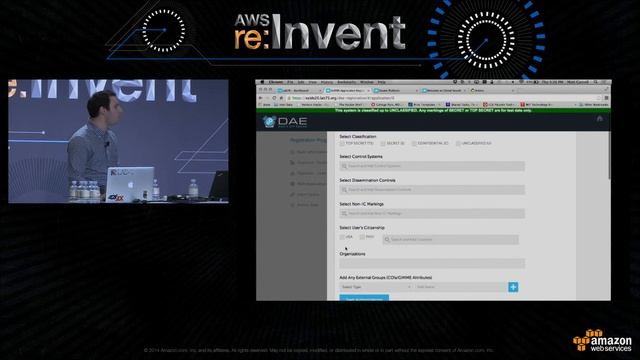The height and width of the screenshot is (360, 640).
Task: Check the UNCLASSIFIED (U) classification box
Action: (x=458, y=144)
